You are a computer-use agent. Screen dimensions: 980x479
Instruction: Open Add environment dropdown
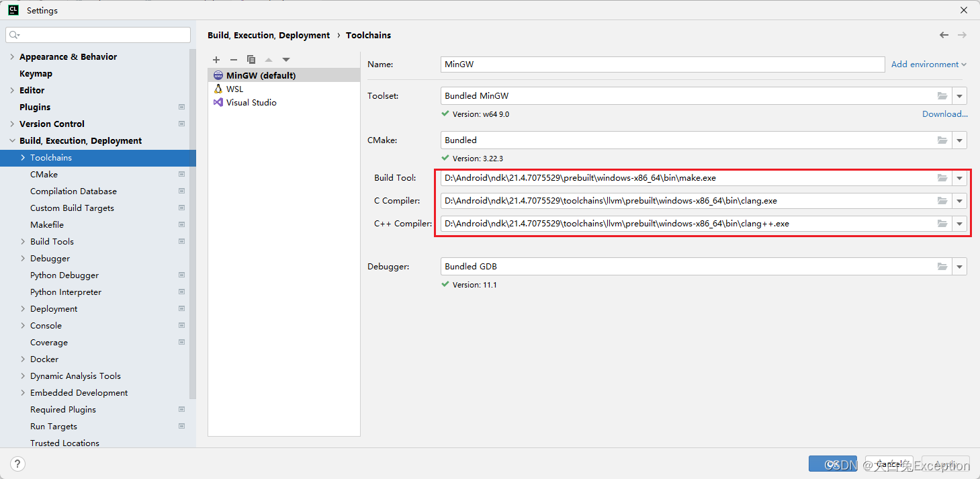(x=929, y=64)
